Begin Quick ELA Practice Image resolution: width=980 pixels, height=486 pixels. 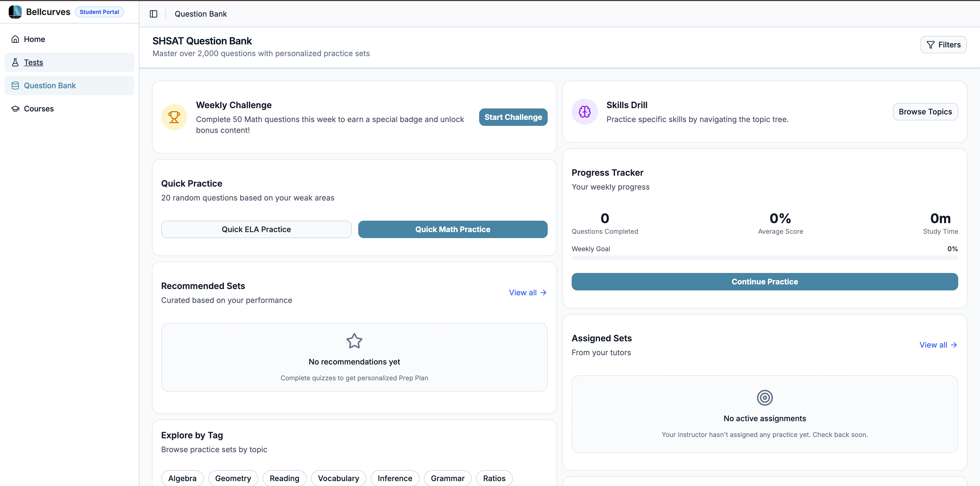click(x=256, y=229)
